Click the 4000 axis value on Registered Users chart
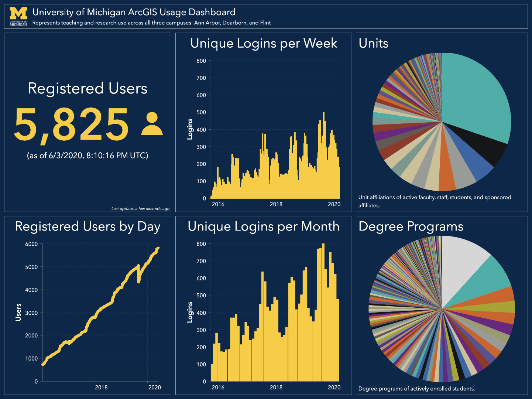 (31, 290)
